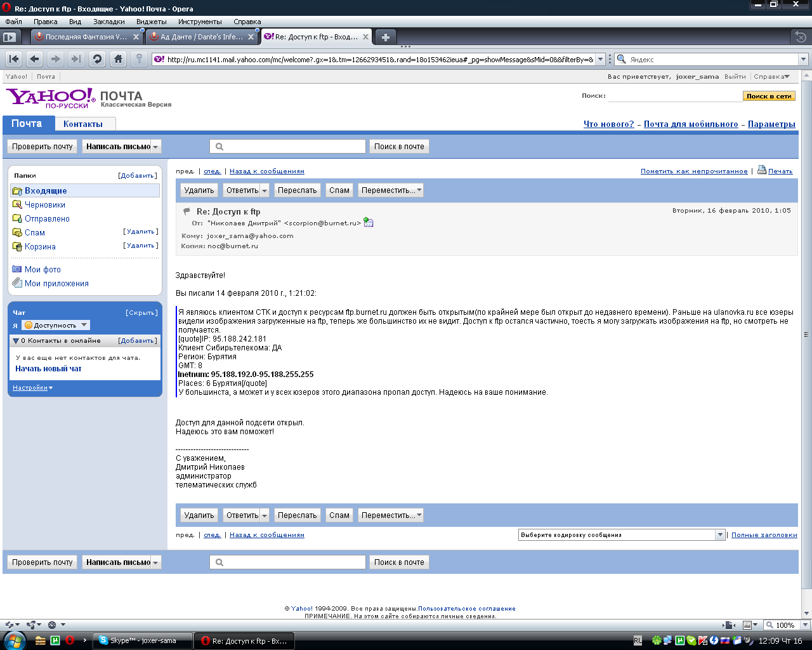
Task: Open a new tab with the plus button
Action: (385, 37)
